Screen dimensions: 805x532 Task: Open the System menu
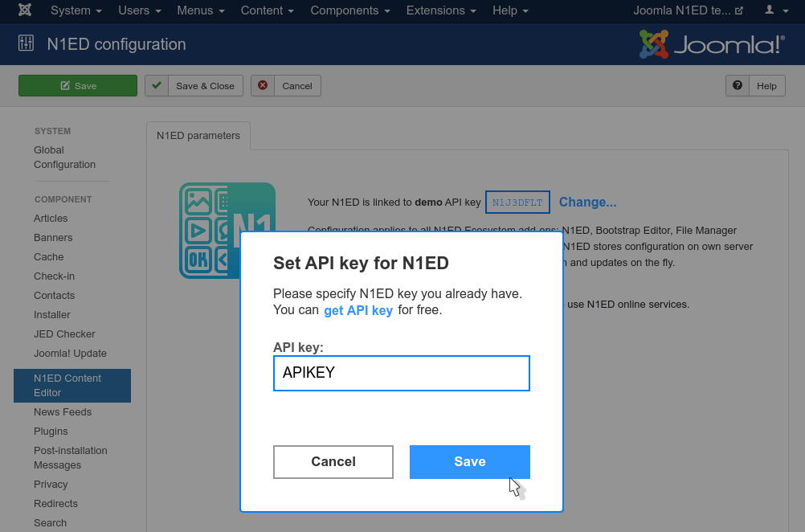coord(76,10)
